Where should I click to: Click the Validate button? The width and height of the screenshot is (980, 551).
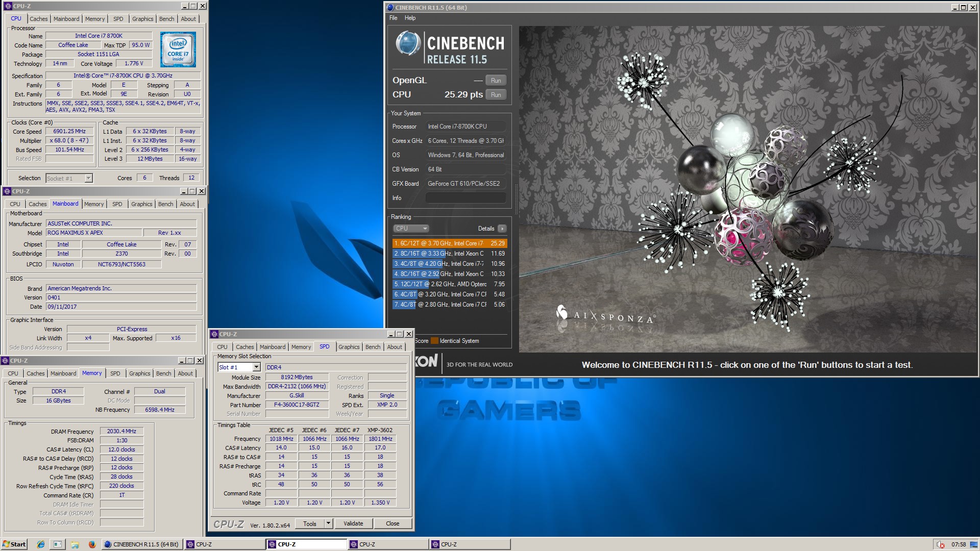coord(353,523)
